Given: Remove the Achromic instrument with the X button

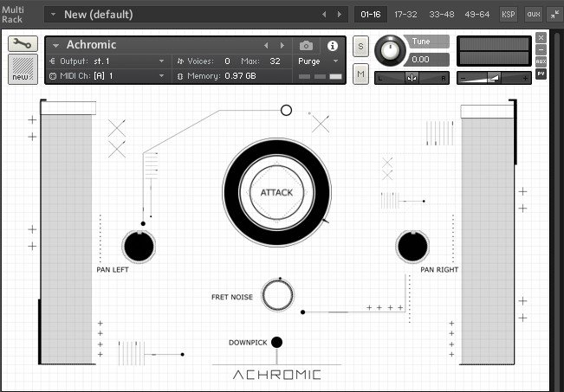Looking at the screenshot, I should point(541,37).
